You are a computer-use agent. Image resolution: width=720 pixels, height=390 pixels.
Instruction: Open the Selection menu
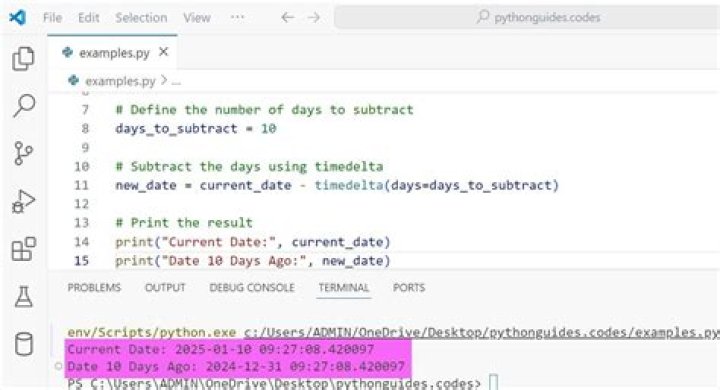click(x=141, y=17)
